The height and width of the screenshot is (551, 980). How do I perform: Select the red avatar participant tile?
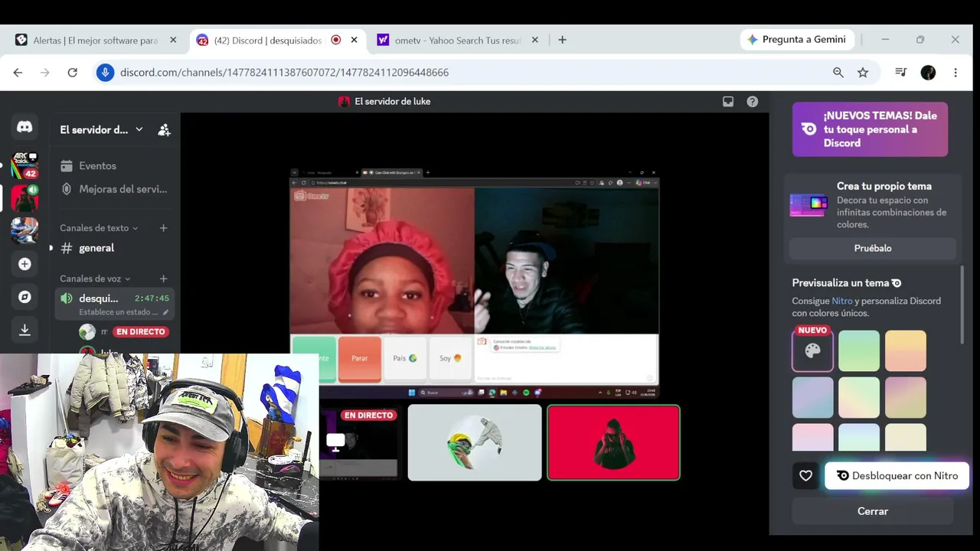[x=613, y=442]
